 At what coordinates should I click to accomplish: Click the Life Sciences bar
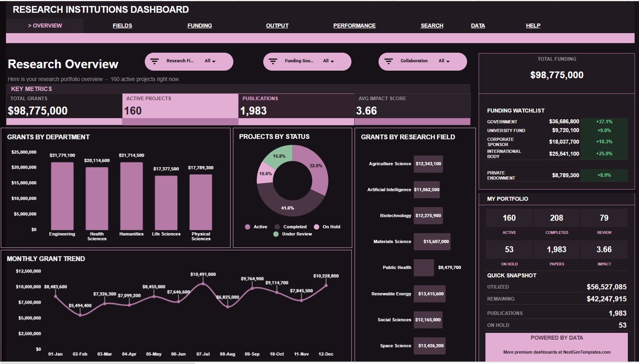(x=166, y=203)
